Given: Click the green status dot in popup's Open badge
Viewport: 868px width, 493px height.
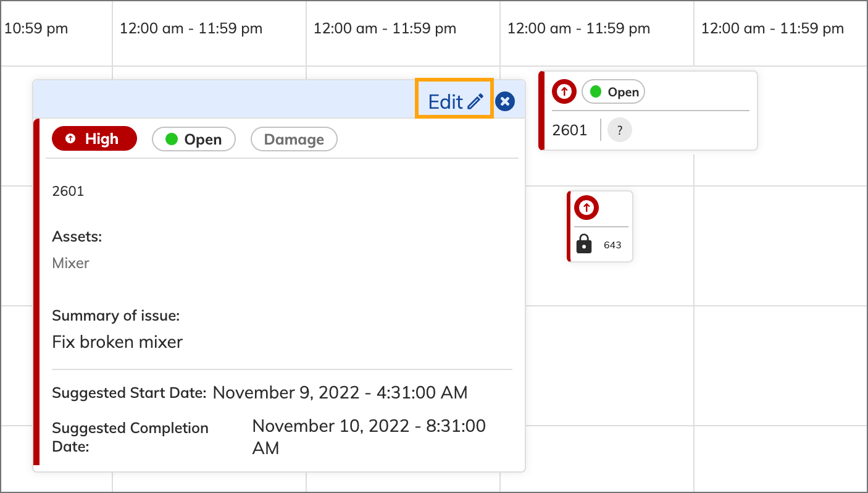Looking at the screenshot, I should pos(172,140).
